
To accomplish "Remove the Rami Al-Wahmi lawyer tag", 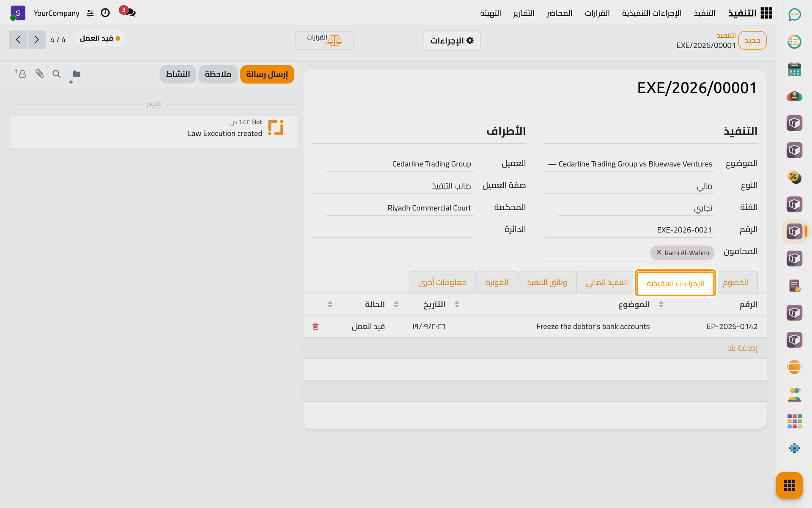I will (x=658, y=252).
